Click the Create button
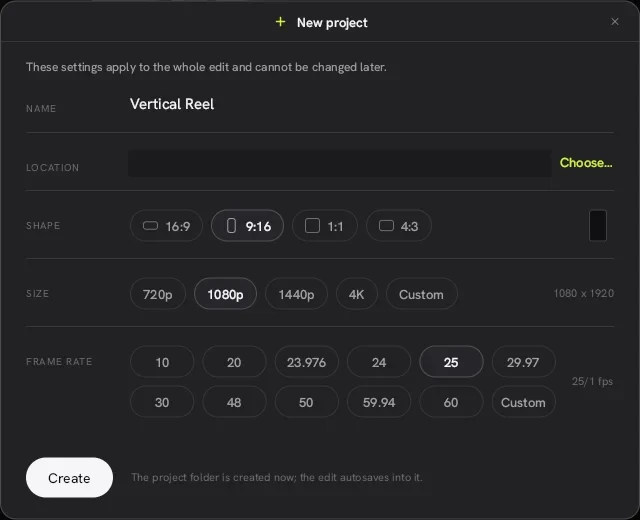 pyautogui.click(x=69, y=478)
